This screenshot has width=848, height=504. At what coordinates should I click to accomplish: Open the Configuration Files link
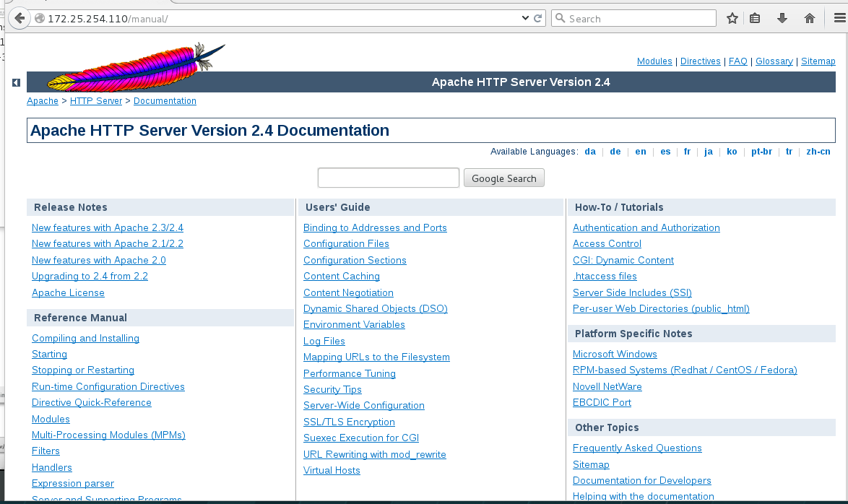(x=346, y=244)
